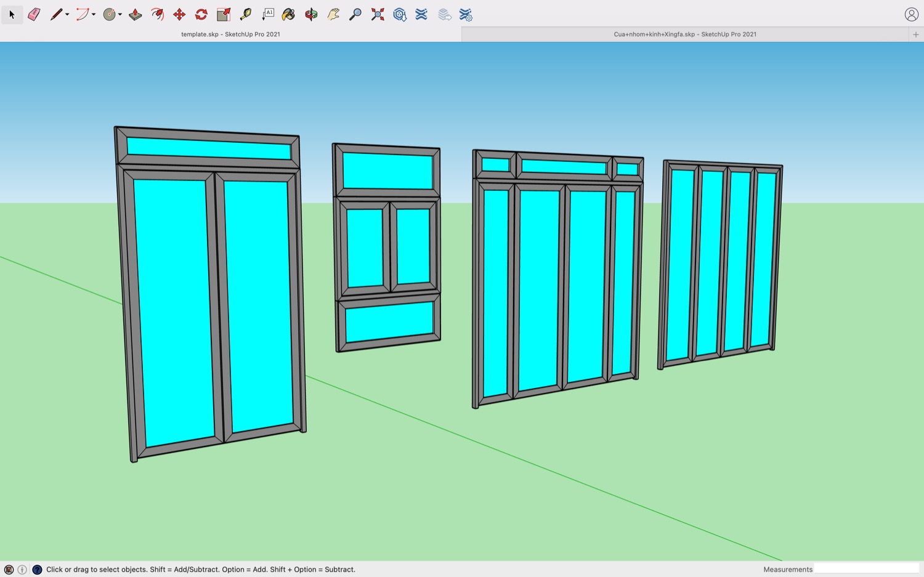Expand the Arc tool dropdown arrow
Viewport: 924px width, 577px height.
coord(94,15)
